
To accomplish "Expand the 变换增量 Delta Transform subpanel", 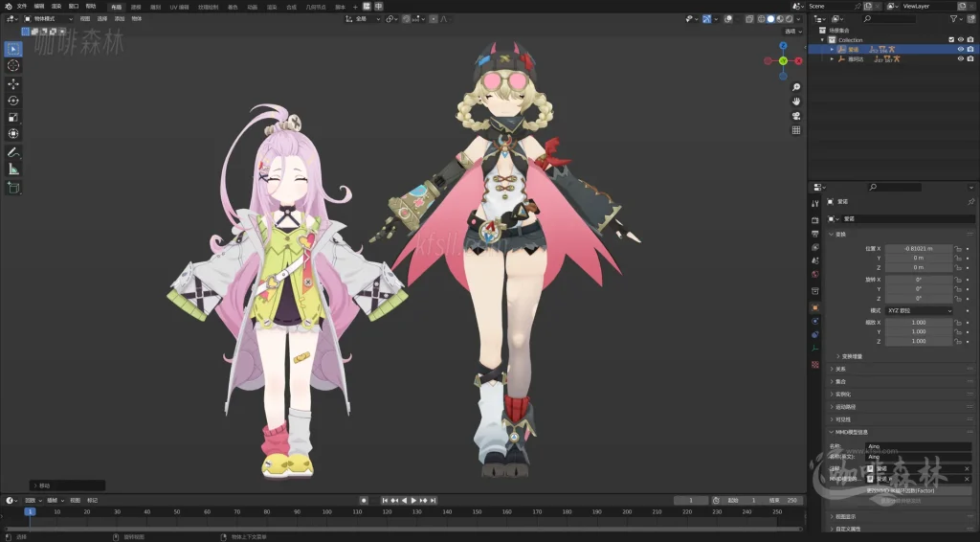I will click(850, 356).
